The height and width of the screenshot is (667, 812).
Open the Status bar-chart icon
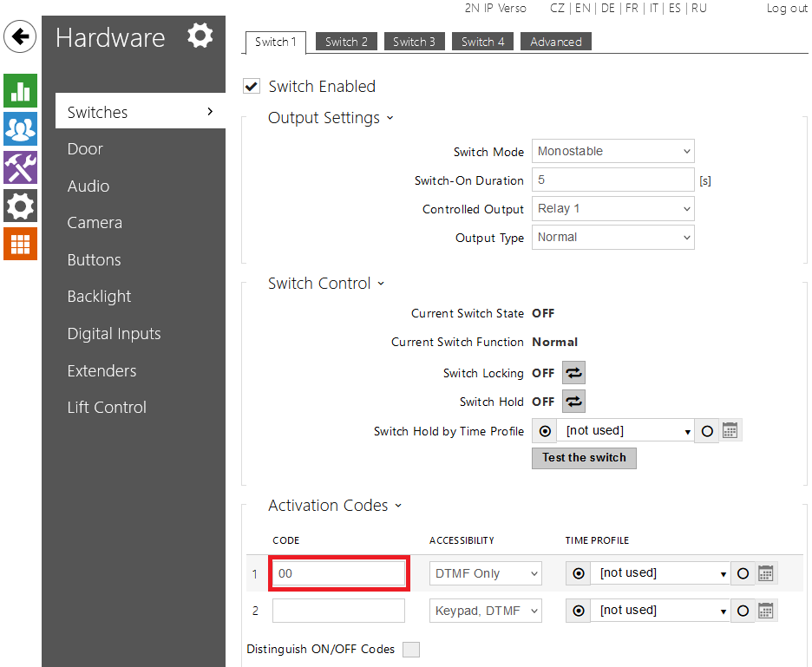click(x=20, y=91)
